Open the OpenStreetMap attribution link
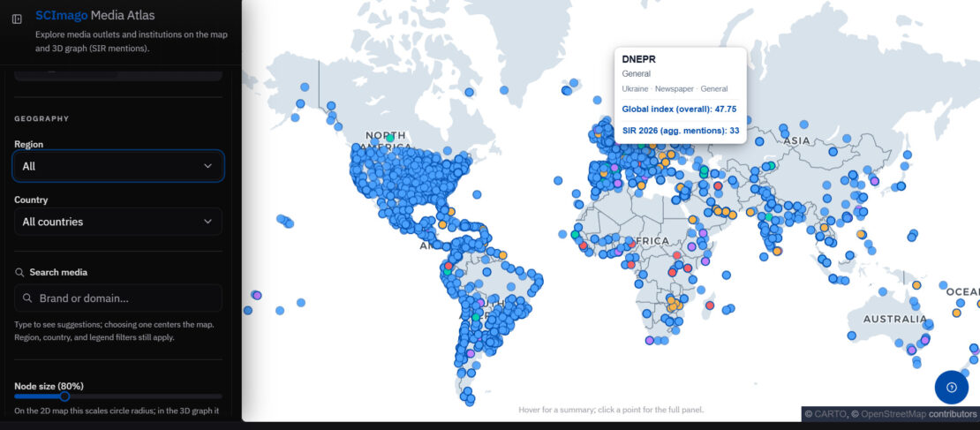Image resolution: width=980 pixels, height=430 pixels. click(893, 414)
